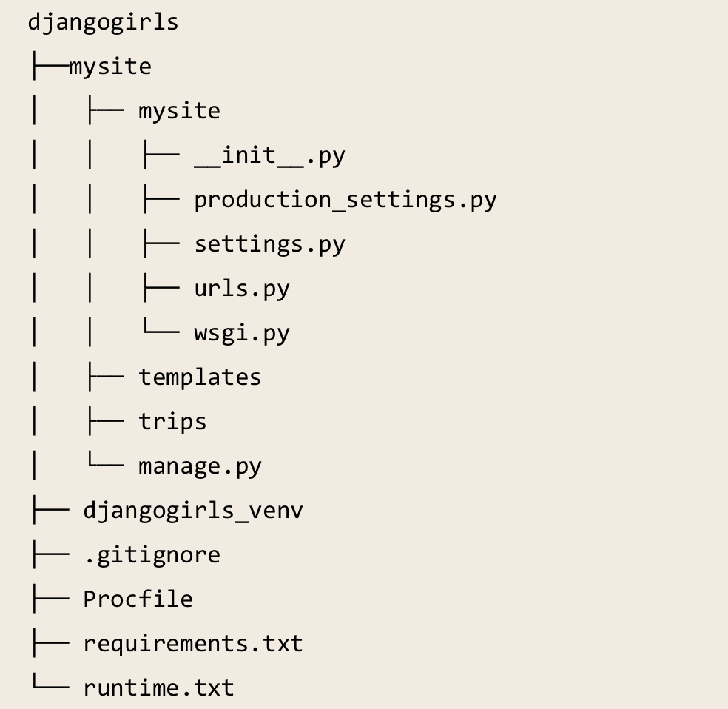
Task: Click the corner connector before runtime.txt
Action: (x=49, y=687)
